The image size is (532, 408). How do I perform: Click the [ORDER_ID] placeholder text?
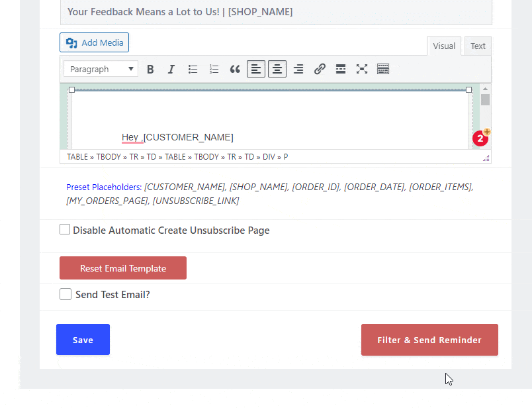[316, 187]
